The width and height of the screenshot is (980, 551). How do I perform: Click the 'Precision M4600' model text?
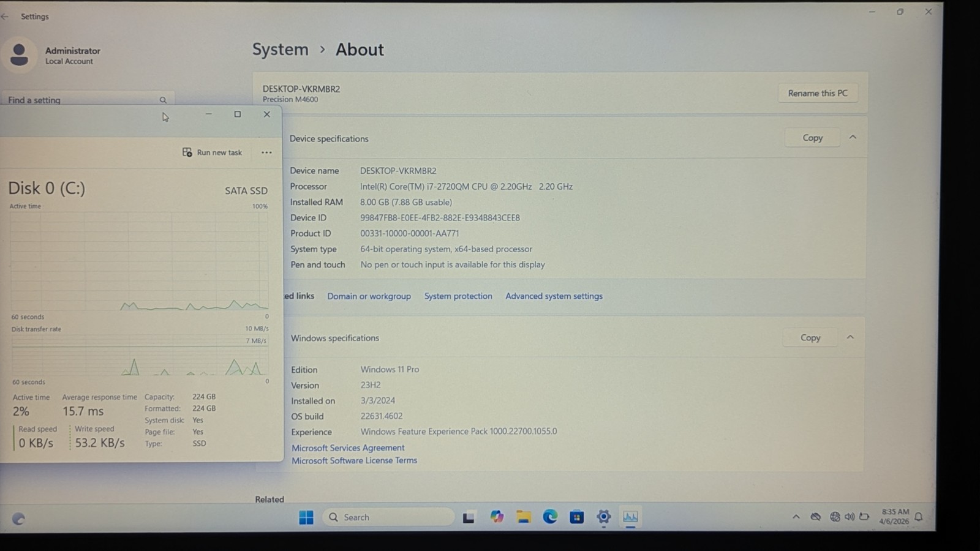[290, 100]
